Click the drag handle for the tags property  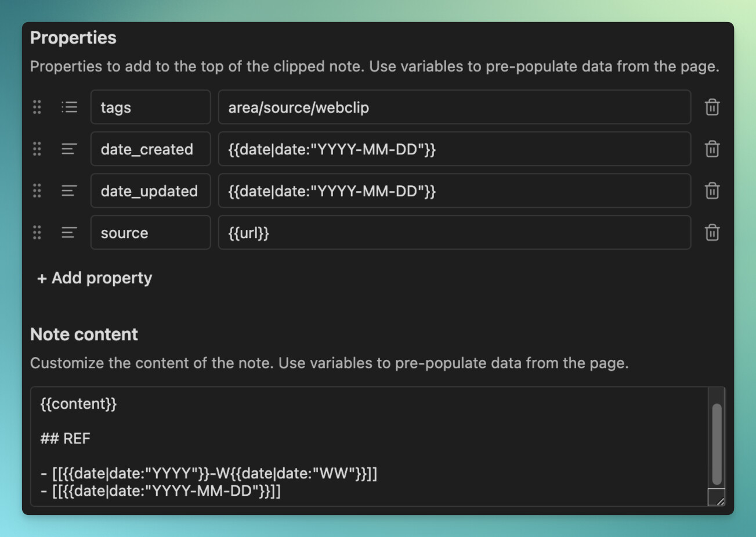pos(37,107)
